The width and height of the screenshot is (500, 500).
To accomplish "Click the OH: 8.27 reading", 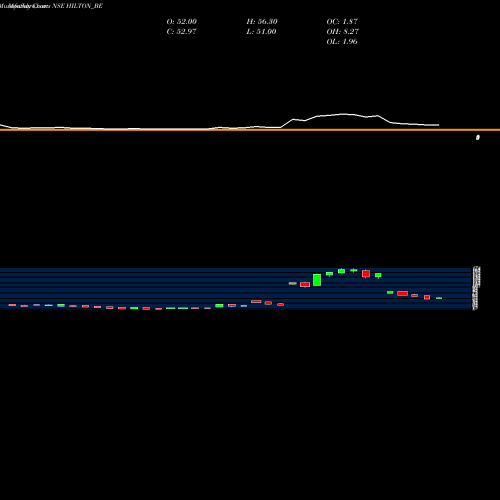I will 343,32.
